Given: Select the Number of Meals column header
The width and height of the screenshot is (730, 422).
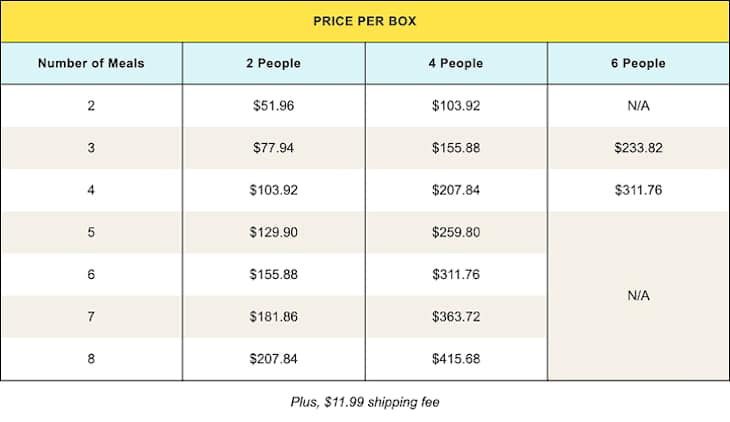Looking at the screenshot, I should pyautogui.click(x=91, y=63).
